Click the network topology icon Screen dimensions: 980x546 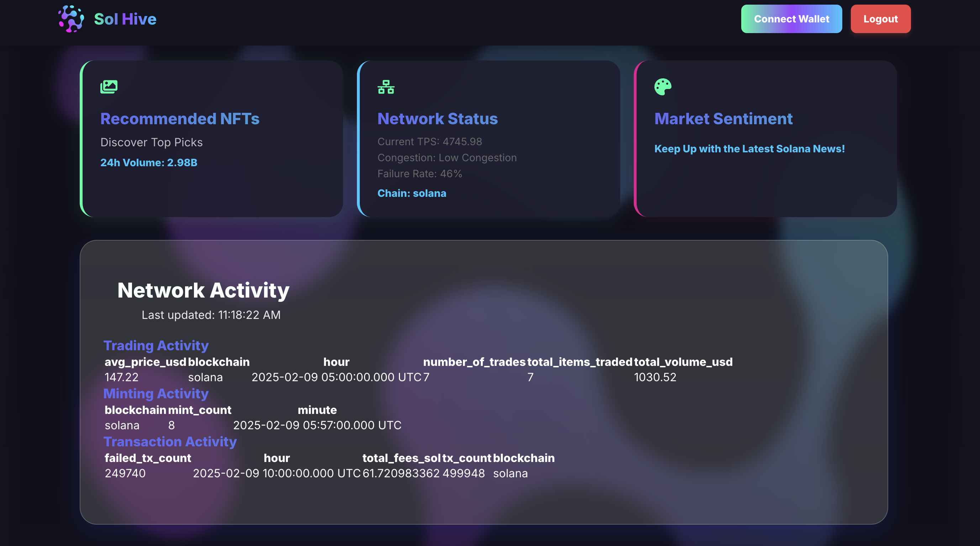pyautogui.click(x=386, y=87)
